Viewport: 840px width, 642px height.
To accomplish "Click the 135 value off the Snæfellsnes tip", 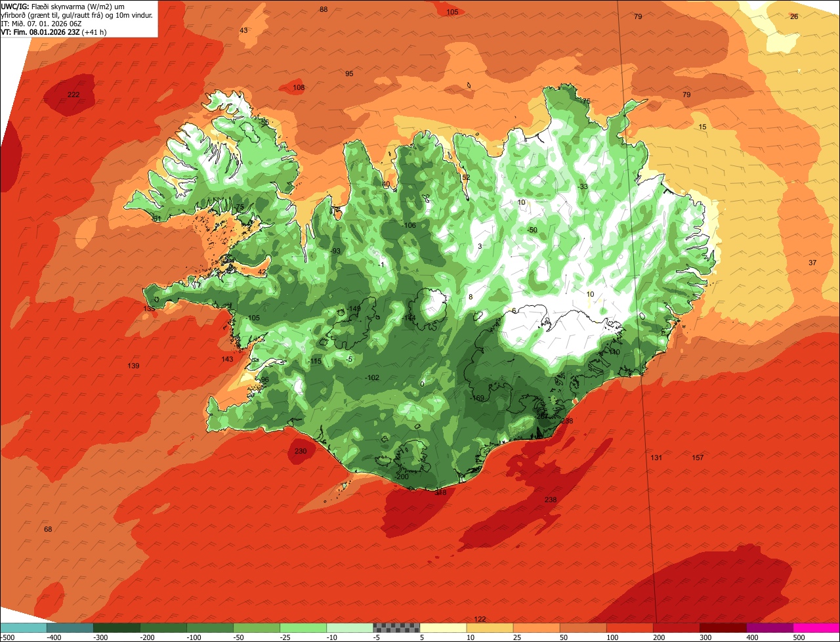I will (149, 309).
